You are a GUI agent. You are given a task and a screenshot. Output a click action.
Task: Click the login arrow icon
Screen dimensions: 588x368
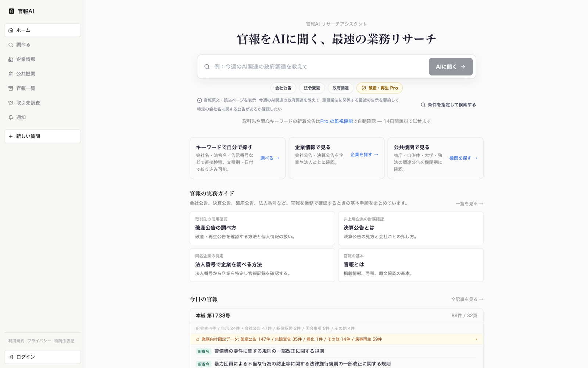[x=11, y=357]
